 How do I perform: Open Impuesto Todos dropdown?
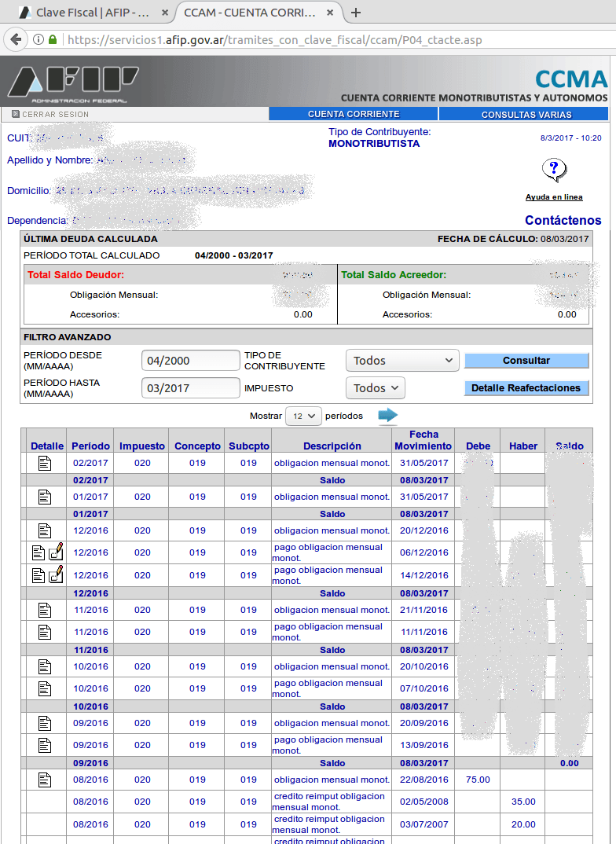[376, 388]
